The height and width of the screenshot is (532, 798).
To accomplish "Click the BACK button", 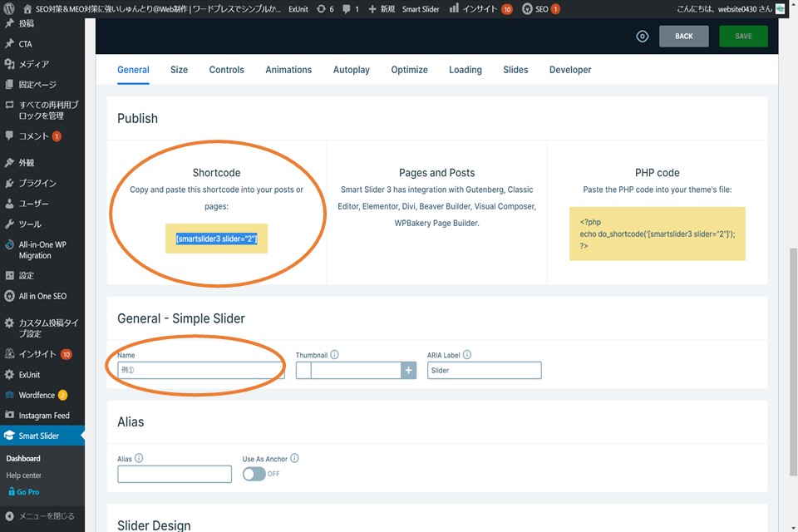I will click(684, 36).
